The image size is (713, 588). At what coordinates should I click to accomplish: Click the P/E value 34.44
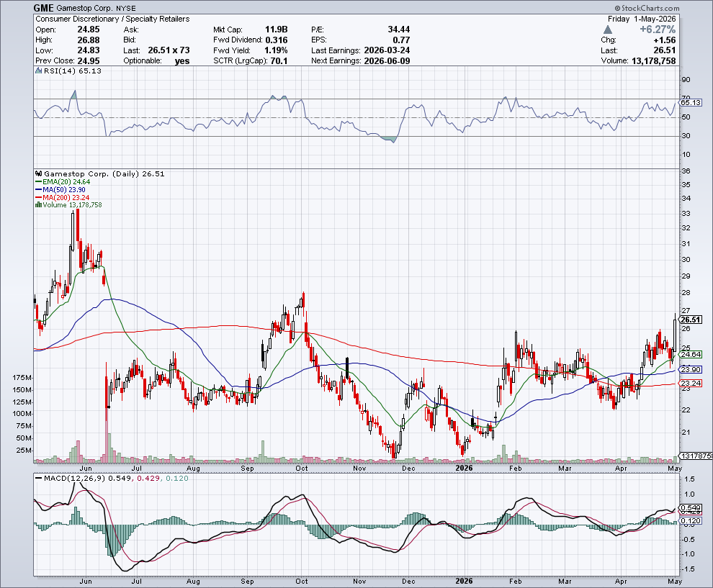point(399,30)
